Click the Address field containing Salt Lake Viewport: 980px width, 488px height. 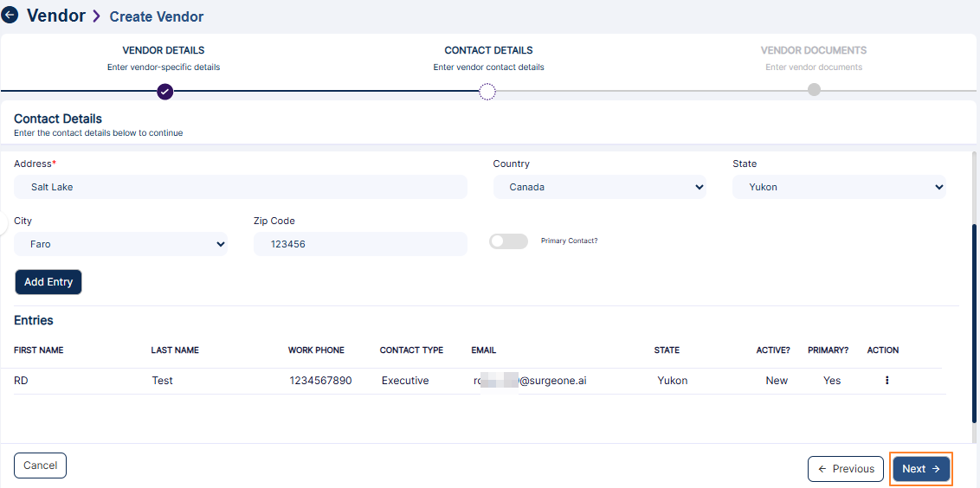240,187
